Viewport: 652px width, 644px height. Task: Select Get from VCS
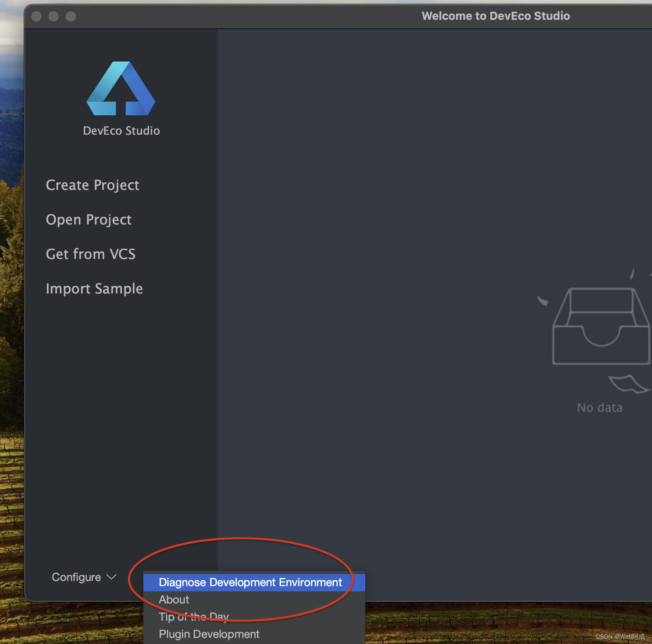click(x=91, y=254)
